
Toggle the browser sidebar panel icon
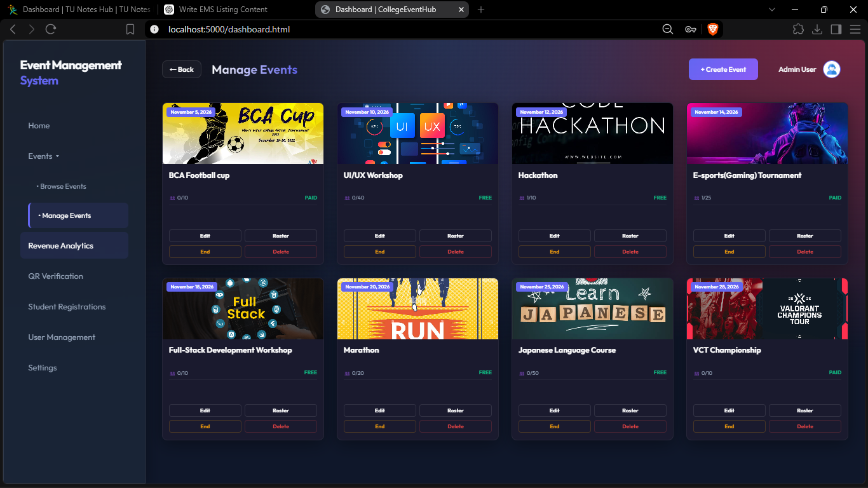click(x=836, y=29)
